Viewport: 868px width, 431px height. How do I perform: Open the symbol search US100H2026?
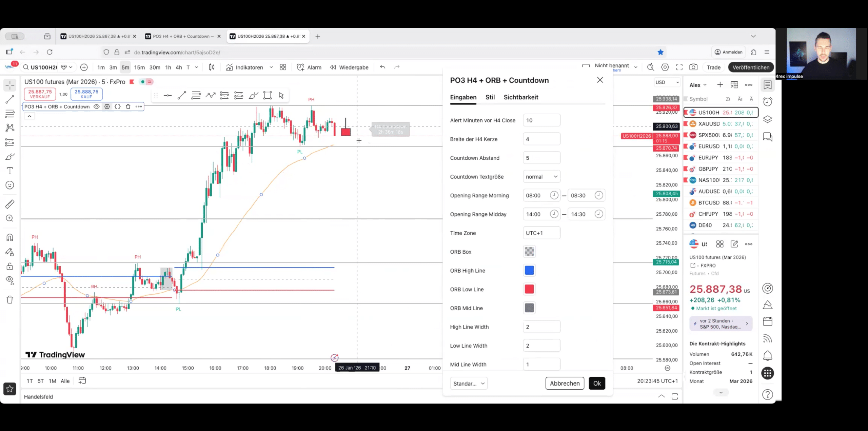pos(41,67)
